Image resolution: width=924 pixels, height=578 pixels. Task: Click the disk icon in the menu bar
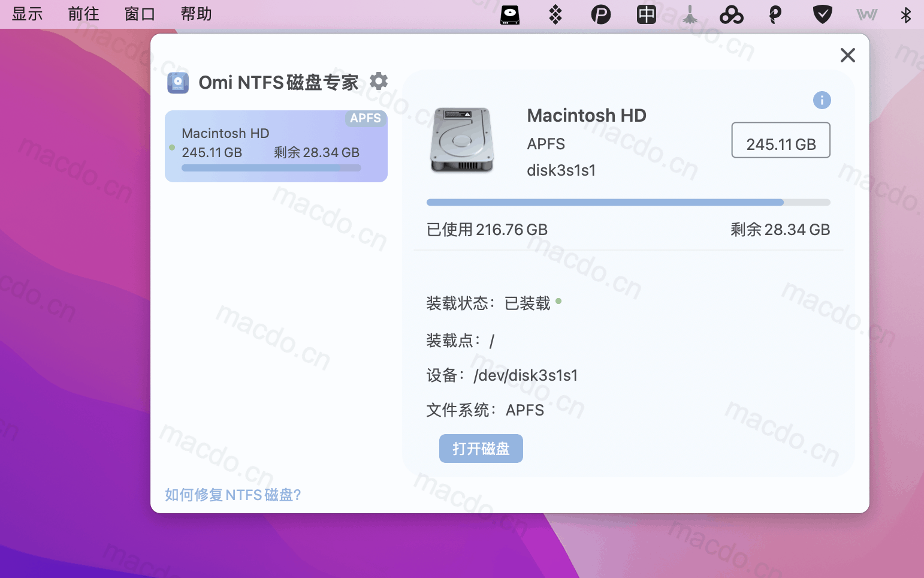pos(510,14)
